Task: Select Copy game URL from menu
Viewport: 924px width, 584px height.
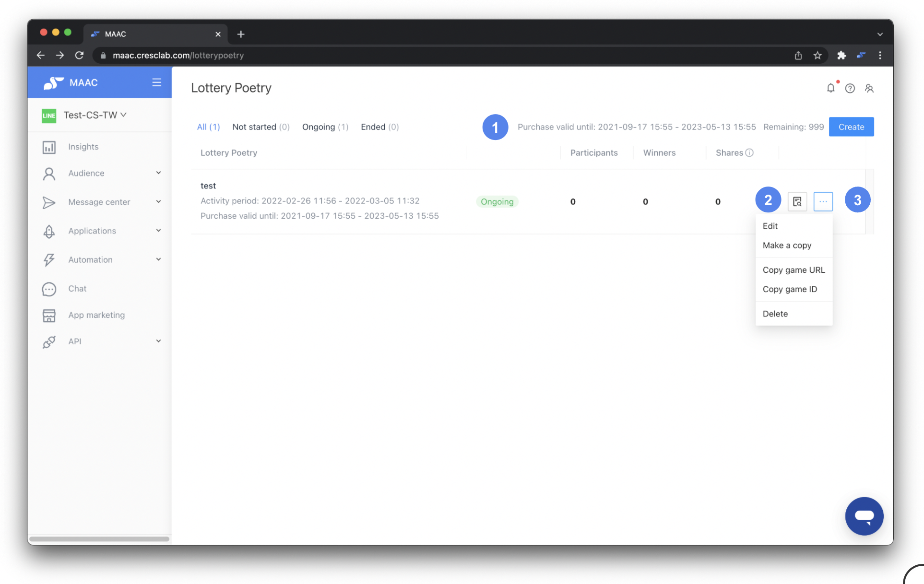Action: (794, 270)
